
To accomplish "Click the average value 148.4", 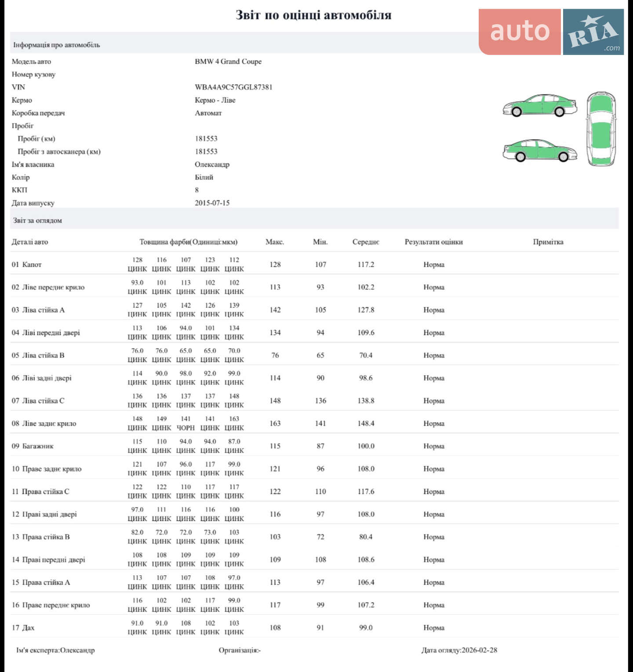I will click(366, 424).
